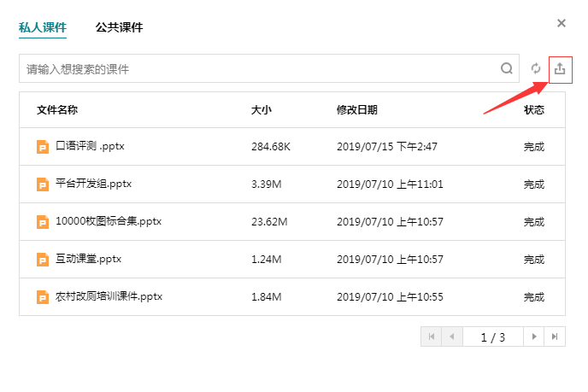
Task: Click the 互动课堂 pptx file icon
Action: pos(43,260)
